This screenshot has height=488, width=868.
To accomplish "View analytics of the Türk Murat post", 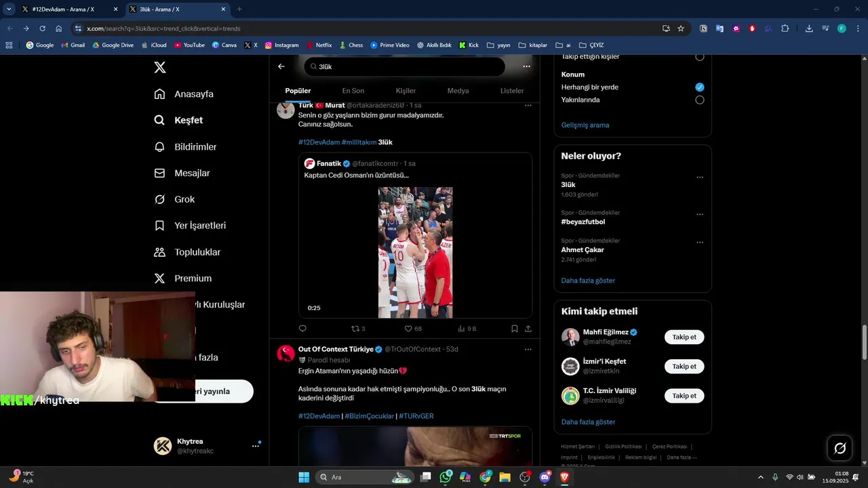I will [467, 329].
